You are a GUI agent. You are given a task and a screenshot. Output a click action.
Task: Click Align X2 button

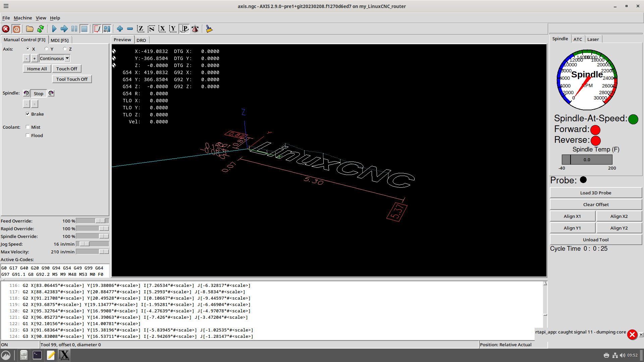click(619, 216)
